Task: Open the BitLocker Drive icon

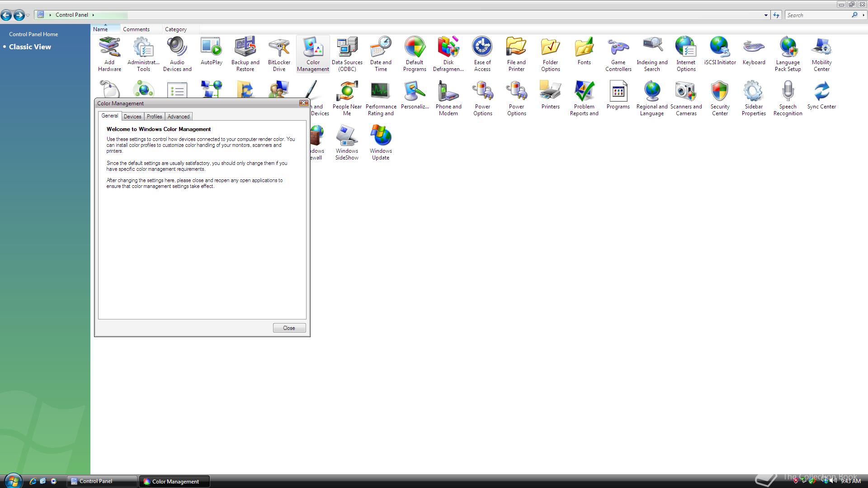Action: click(279, 54)
